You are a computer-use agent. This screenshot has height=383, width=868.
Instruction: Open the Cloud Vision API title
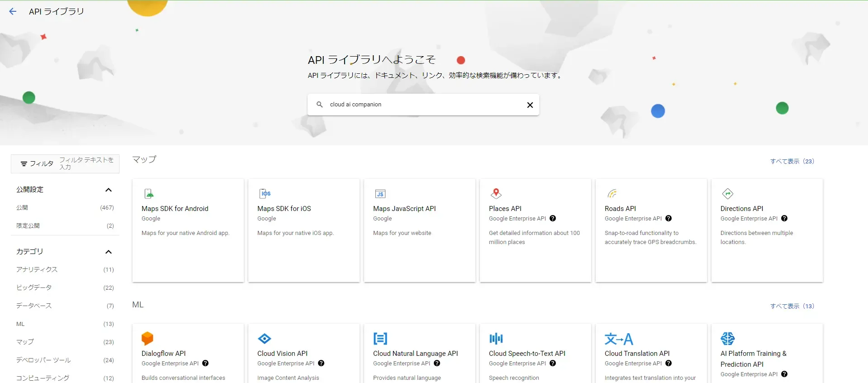(282, 354)
